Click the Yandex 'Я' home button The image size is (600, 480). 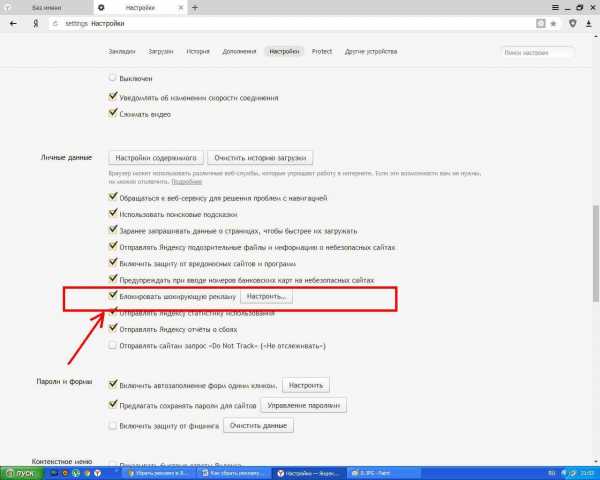36,24
